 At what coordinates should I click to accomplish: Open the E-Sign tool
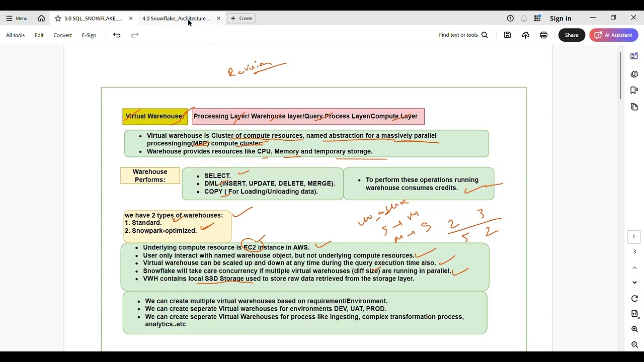(x=89, y=35)
